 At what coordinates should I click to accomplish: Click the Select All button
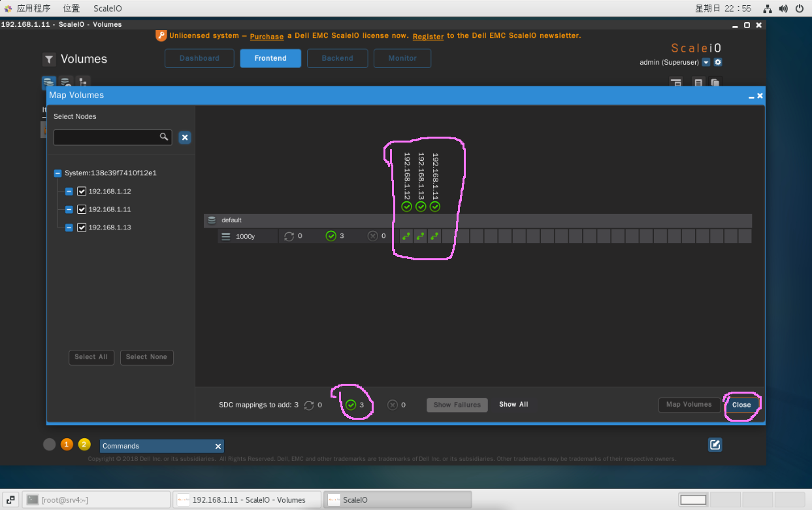tap(91, 357)
